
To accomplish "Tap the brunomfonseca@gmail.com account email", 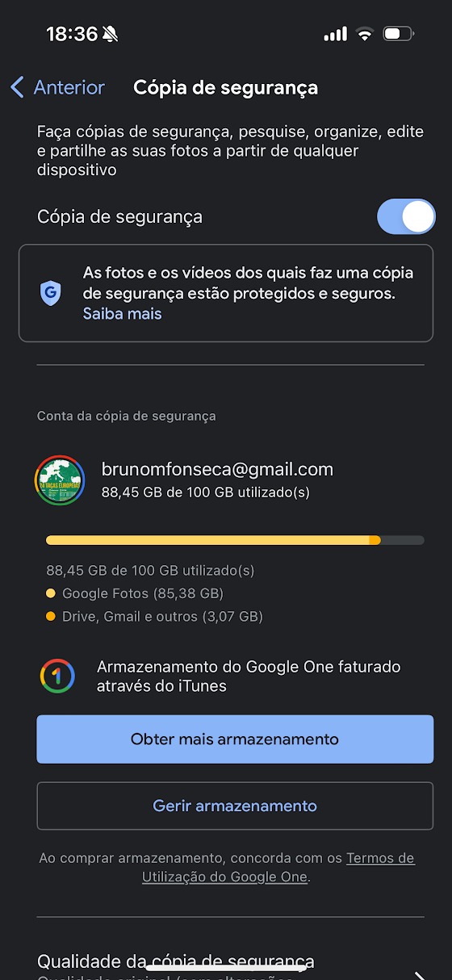I will 217,469.
